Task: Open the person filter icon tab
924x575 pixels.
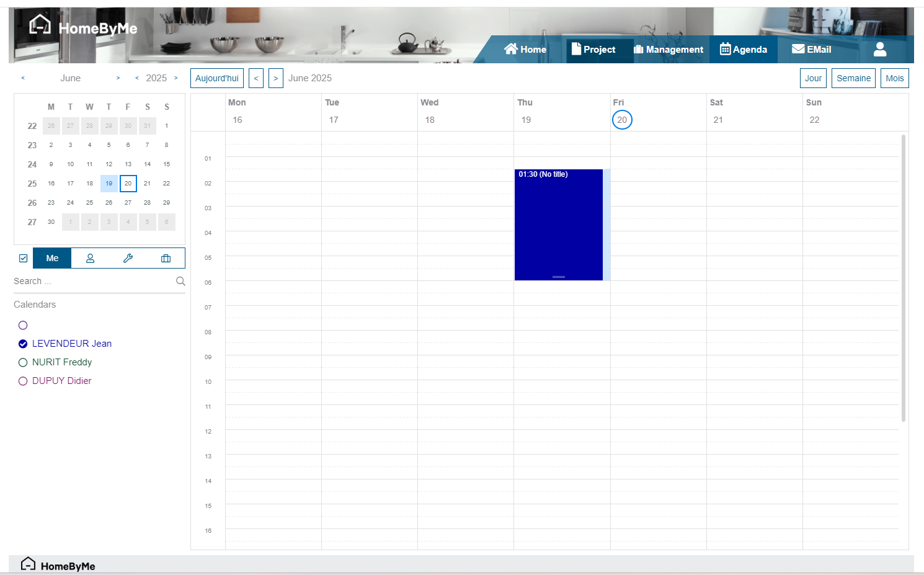Action: tap(90, 258)
